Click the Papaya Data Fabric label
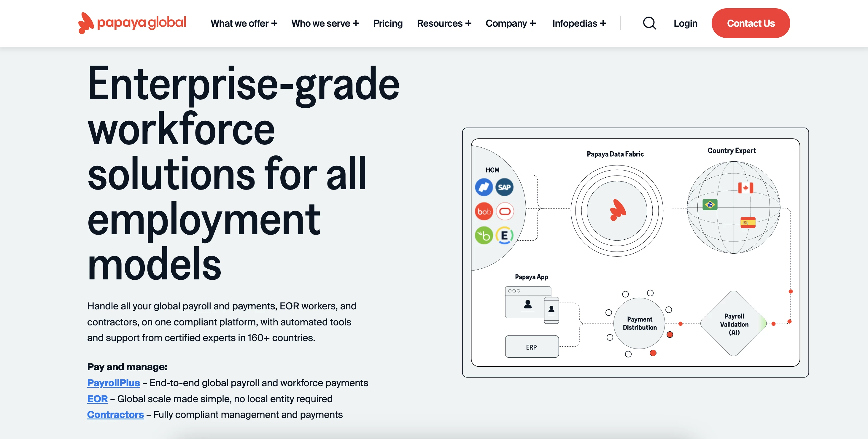 pyautogui.click(x=615, y=154)
